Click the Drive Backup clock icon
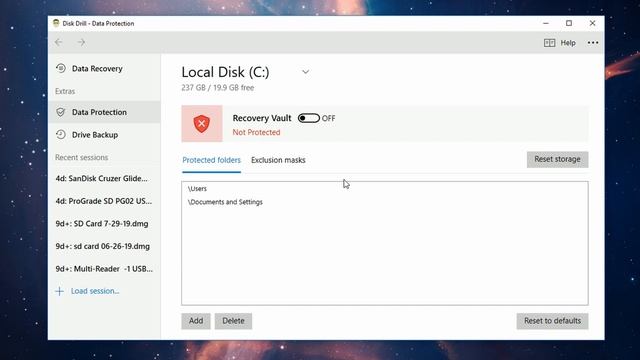The image size is (640, 360). 61,134
